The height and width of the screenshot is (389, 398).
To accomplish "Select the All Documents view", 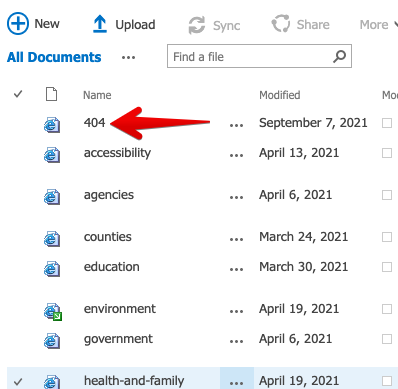I will (54, 57).
